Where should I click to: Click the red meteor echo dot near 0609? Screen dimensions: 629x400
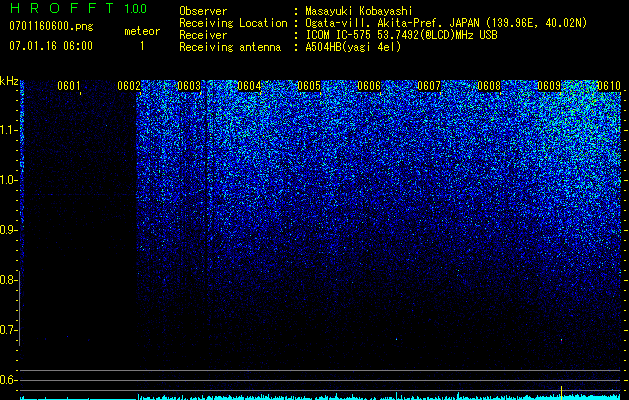coord(561,340)
